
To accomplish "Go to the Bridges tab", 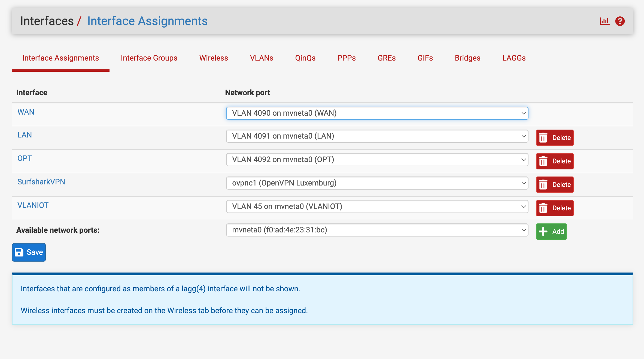I will 467,58.
